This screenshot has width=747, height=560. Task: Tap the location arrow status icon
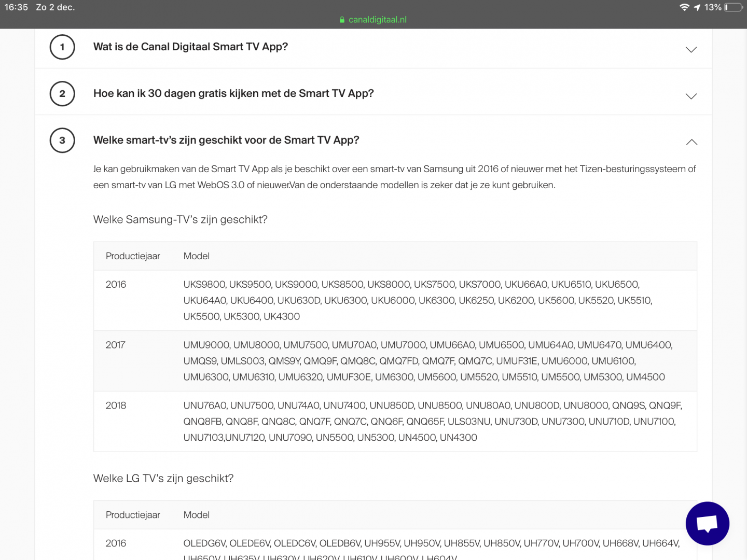point(697,7)
